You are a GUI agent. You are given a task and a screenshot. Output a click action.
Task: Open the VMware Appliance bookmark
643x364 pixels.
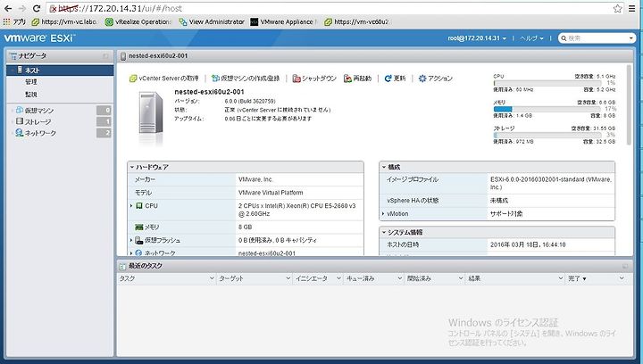pyautogui.click(x=283, y=21)
